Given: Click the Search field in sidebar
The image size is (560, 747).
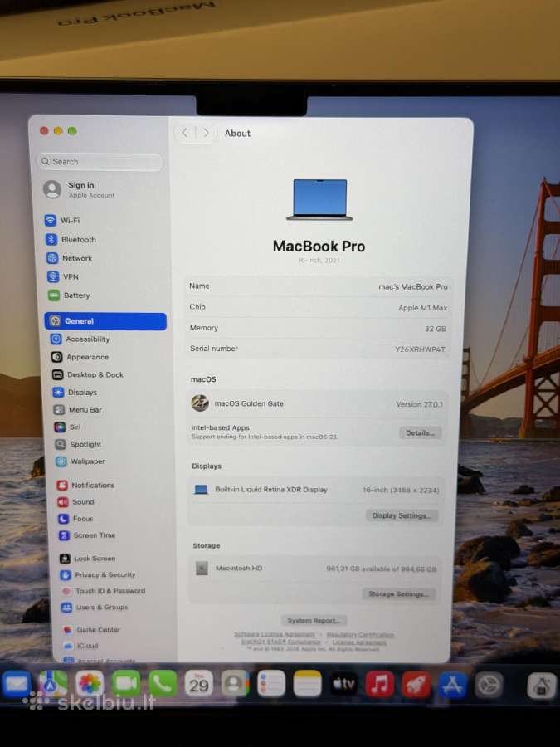Looking at the screenshot, I should click(x=100, y=162).
